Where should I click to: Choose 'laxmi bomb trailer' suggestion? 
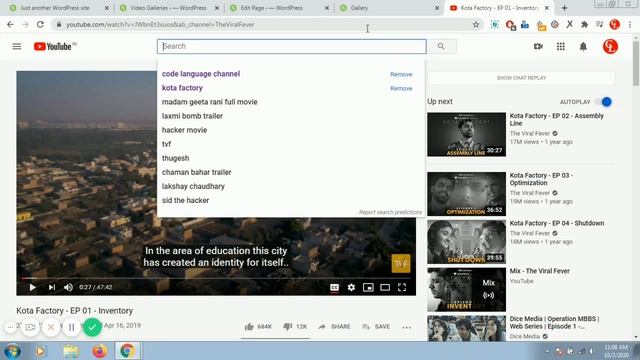coord(192,116)
